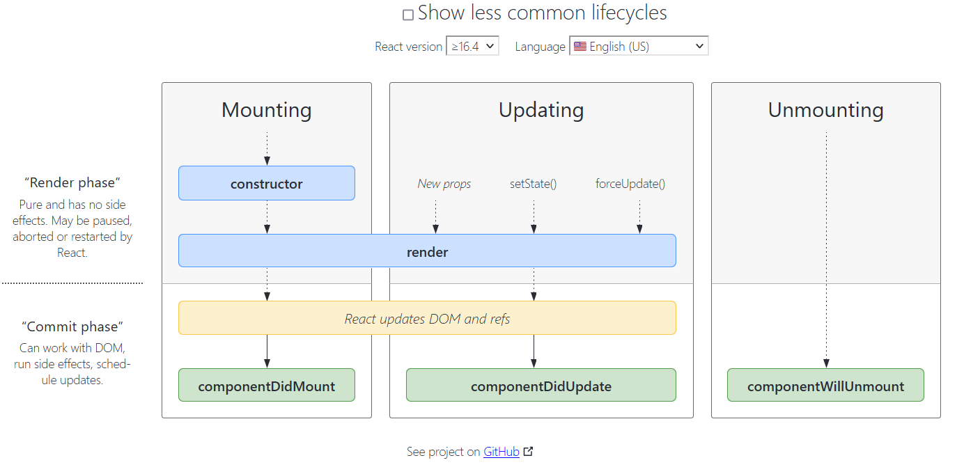Click the US flag icon in the Language selector
The width and height of the screenshot is (980, 474).
[x=581, y=45]
